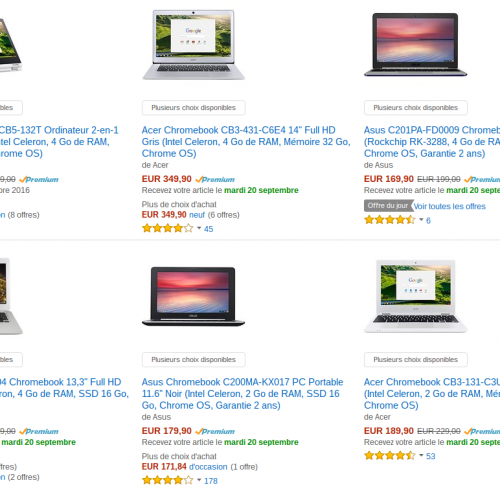This screenshot has width=500, height=500.
Task: Click Premium badge next to EUR 349,90
Action: (215, 180)
